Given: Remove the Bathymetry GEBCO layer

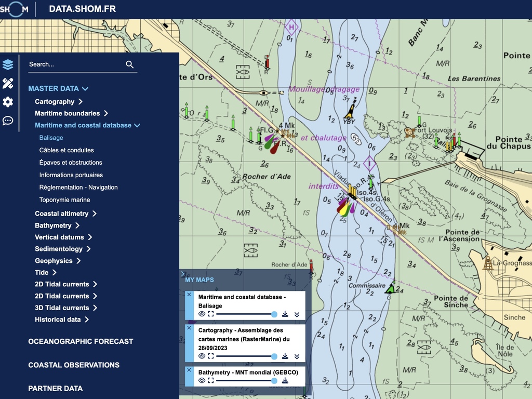Looking at the screenshot, I should [x=189, y=370].
